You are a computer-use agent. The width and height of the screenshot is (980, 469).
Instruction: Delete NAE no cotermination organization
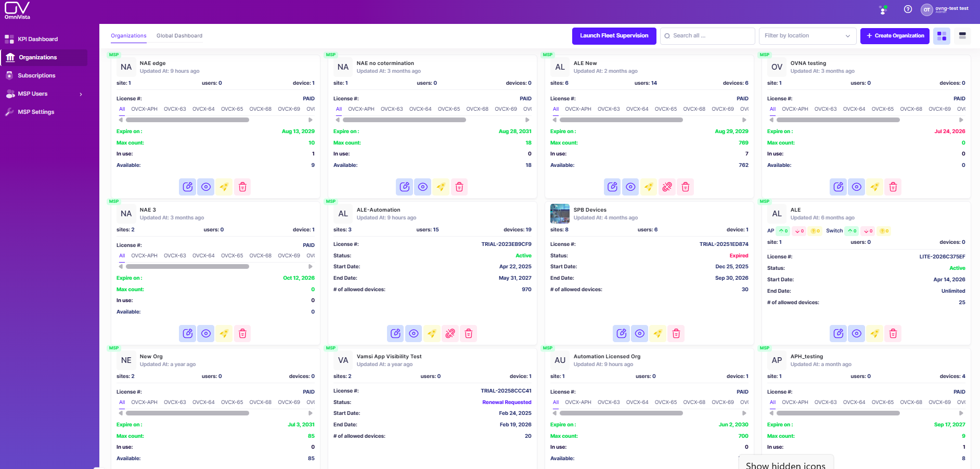click(x=459, y=187)
